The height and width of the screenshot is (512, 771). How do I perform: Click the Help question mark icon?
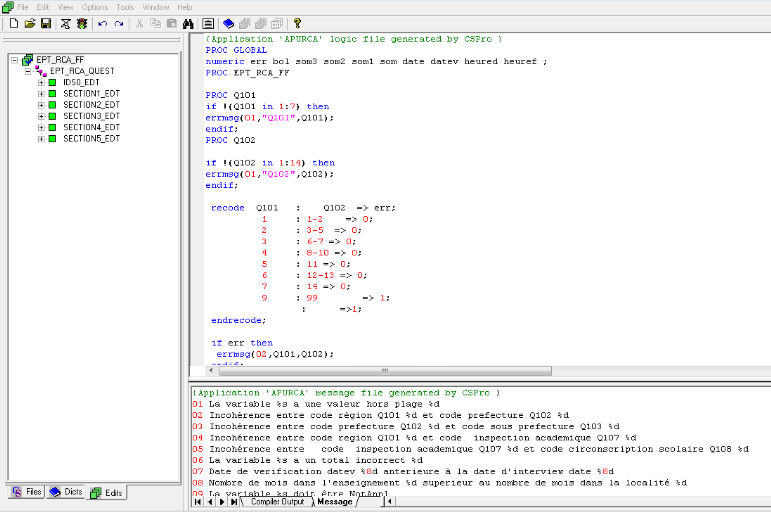click(x=297, y=23)
